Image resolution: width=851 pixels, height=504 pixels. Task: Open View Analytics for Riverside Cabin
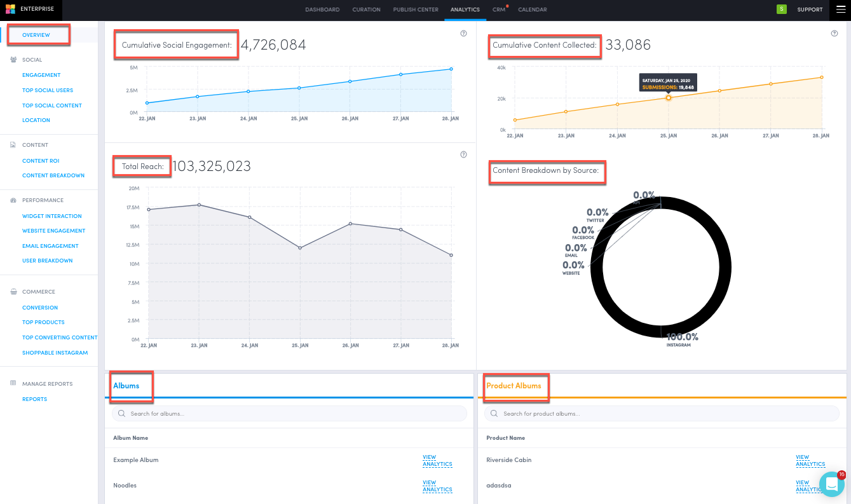(x=810, y=460)
